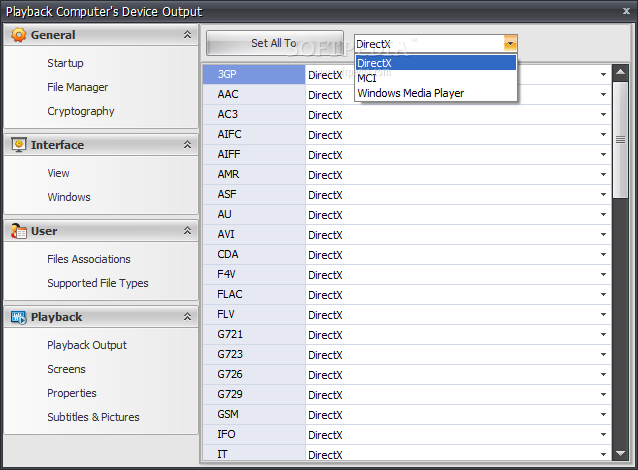This screenshot has height=470, width=638.
Task: Select the AU format cell
Action: (254, 214)
